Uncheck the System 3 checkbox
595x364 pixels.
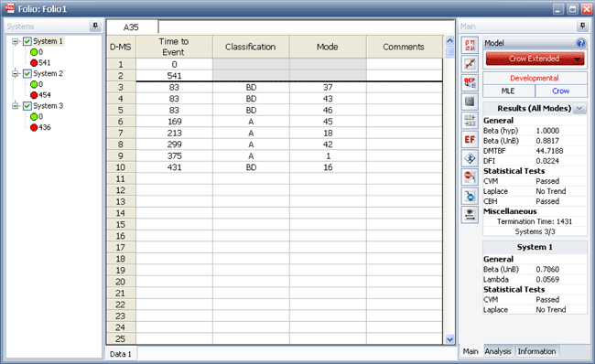coord(27,106)
